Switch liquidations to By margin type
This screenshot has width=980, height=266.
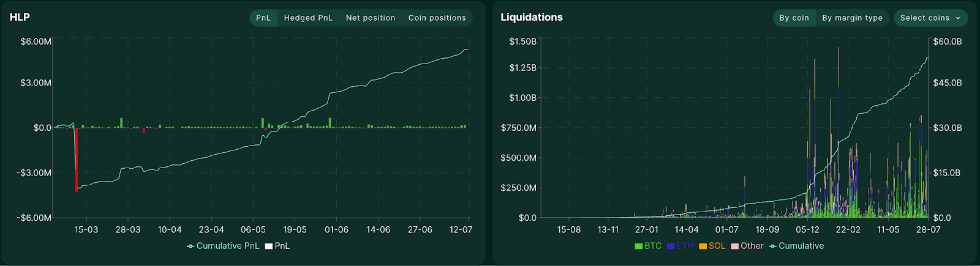tap(853, 18)
